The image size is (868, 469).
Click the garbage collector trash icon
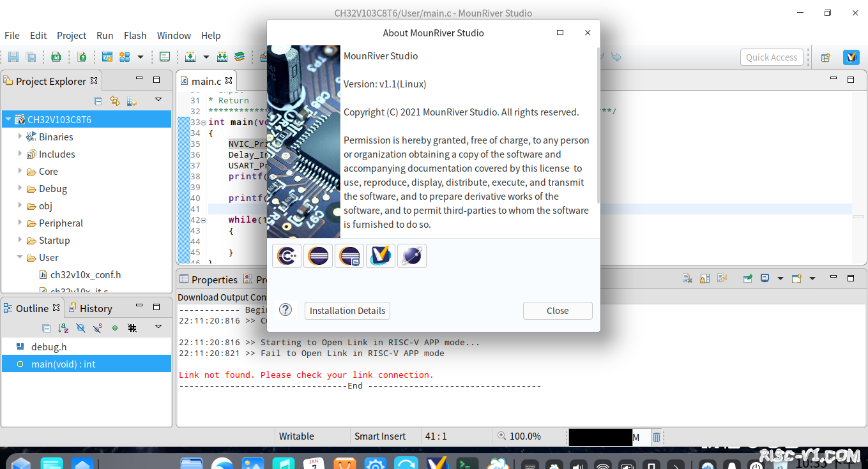(656, 437)
